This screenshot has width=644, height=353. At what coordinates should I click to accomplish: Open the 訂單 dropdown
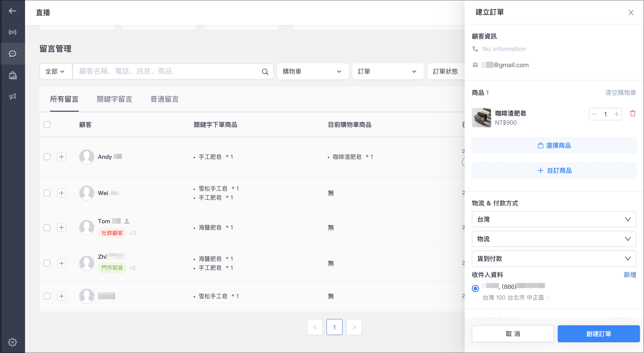(x=388, y=72)
